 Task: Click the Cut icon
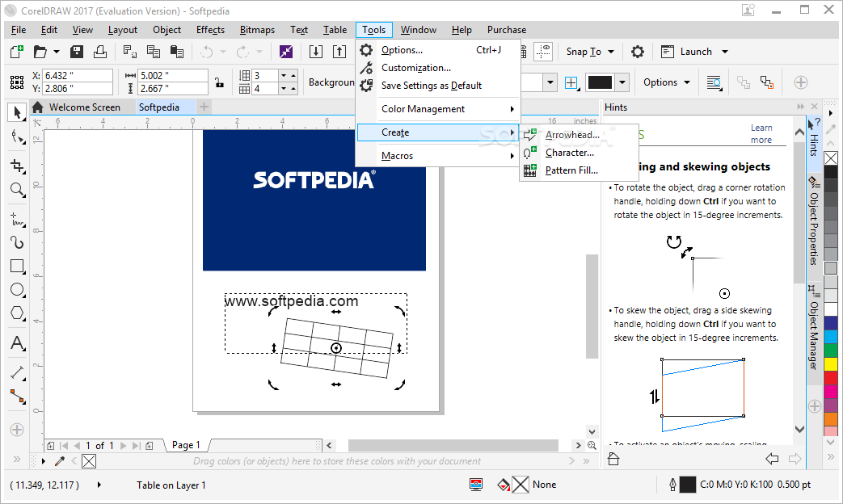point(129,52)
